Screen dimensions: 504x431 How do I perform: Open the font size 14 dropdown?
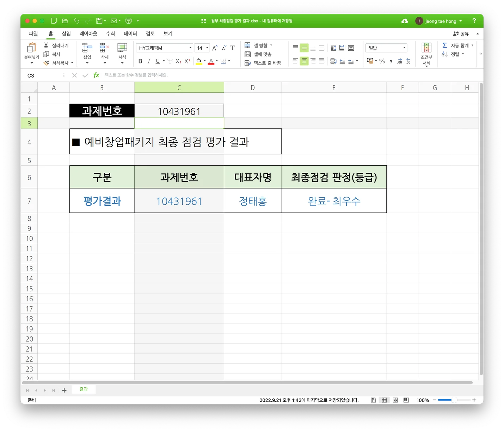coord(207,48)
